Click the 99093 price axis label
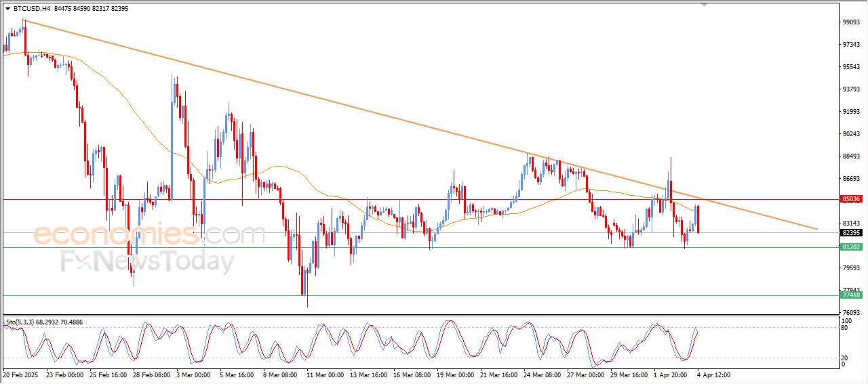 pos(851,22)
